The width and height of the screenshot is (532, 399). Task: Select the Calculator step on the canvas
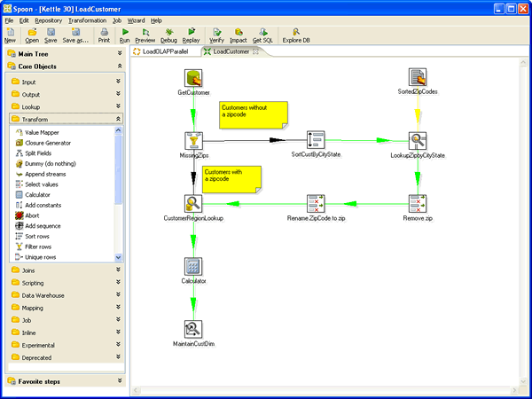[x=193, y=266]
